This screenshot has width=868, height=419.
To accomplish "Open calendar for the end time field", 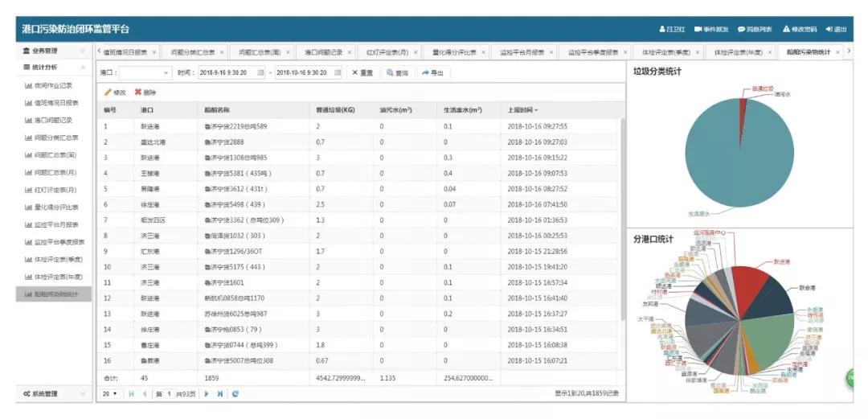I will click(x=337, y=72).
